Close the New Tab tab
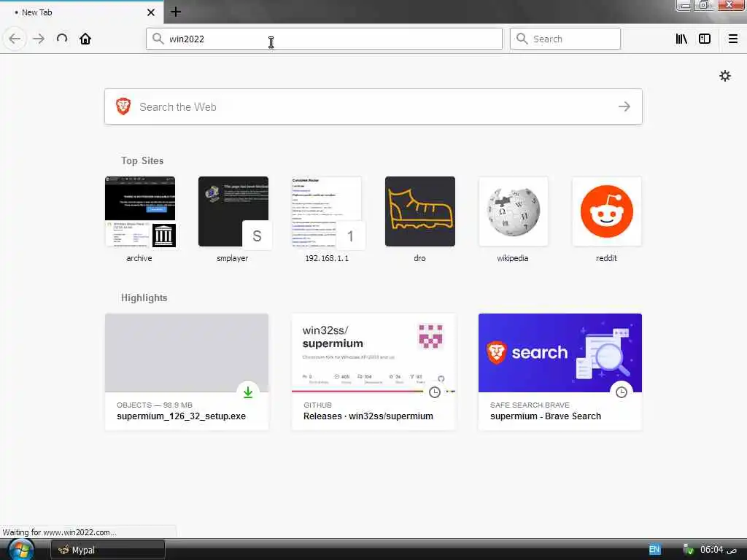Screen dimensions: 747x560 151,12
